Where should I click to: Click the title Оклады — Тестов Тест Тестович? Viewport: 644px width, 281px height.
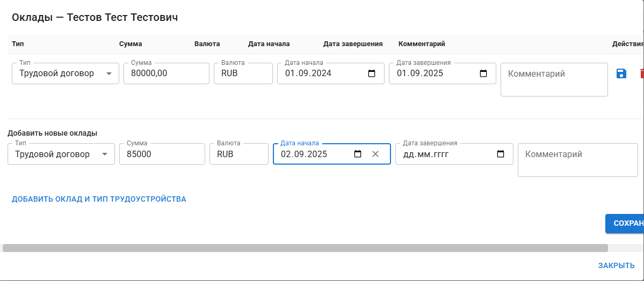pyautogui.click(x=95, y=17)
